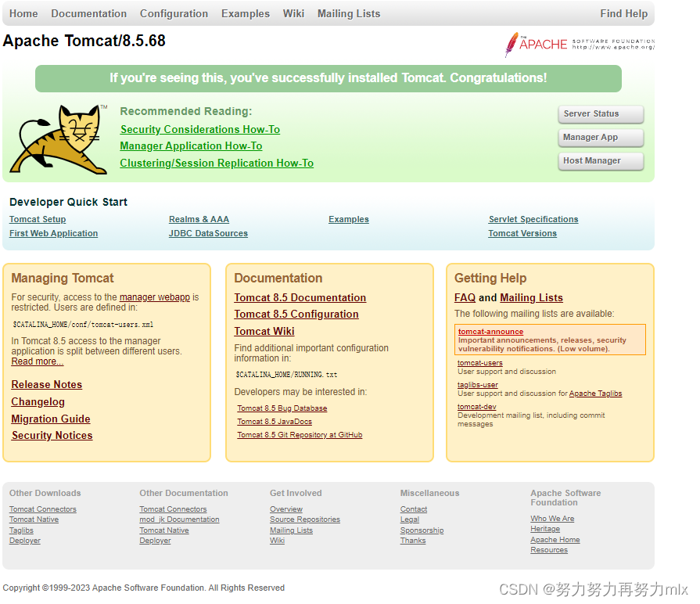Open Examples link under Developer Quick Start
700x604 pixels.
coord(349,219)
